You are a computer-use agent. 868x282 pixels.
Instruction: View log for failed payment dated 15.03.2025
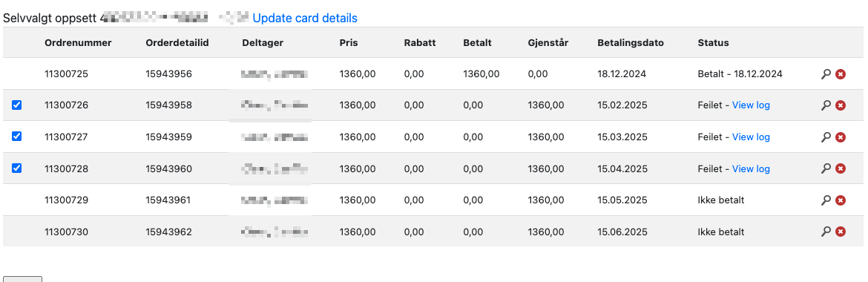click(x=751, y=137)
